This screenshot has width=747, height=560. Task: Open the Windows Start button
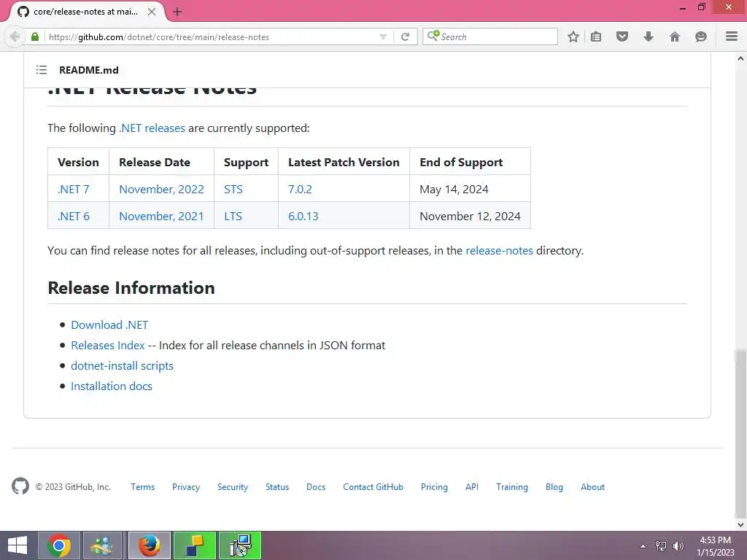(18, 545)
